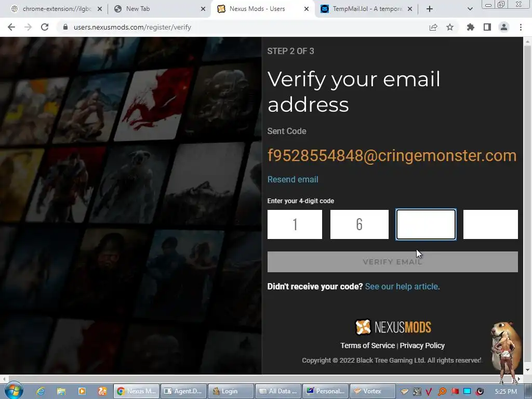
Task: Click the browser forward arrow
Action: pos(28,27)
